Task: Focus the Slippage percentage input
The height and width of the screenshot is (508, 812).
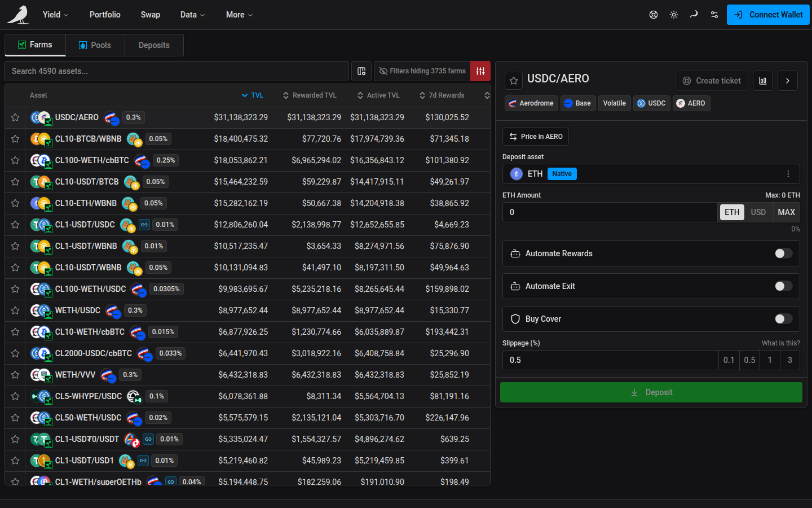Action: (x=610, y=360)
